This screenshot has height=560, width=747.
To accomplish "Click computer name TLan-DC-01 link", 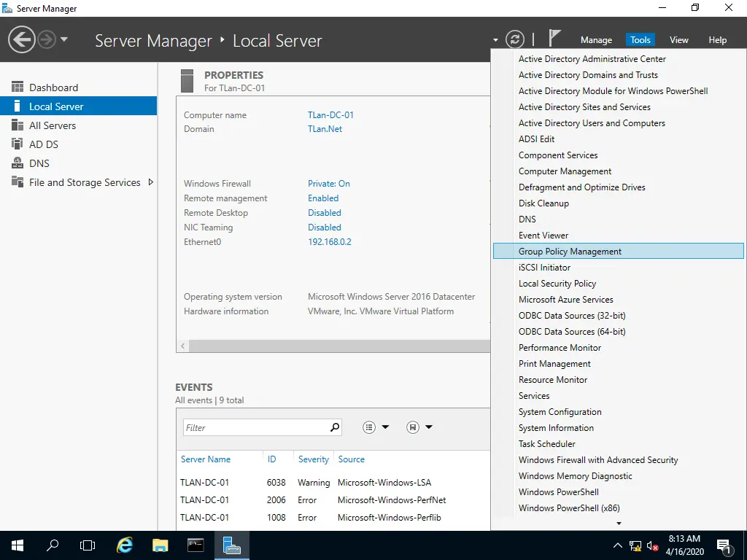I will [330, 114].
